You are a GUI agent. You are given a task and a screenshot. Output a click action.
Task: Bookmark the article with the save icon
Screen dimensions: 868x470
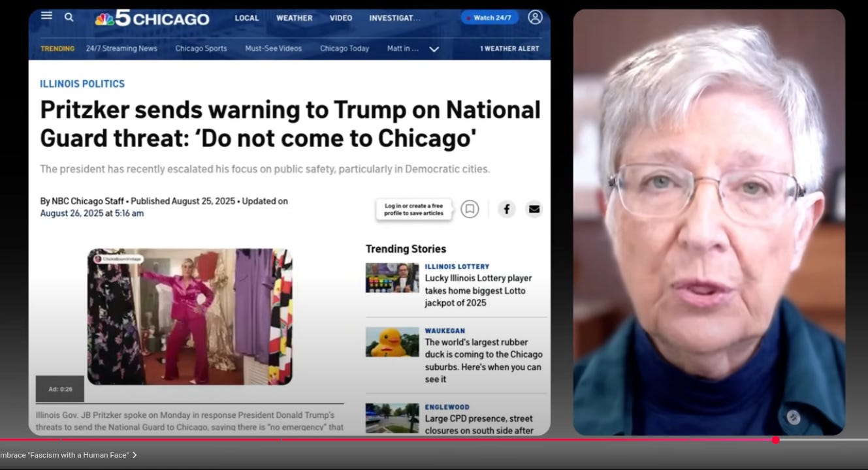click(x=470, y=209)
